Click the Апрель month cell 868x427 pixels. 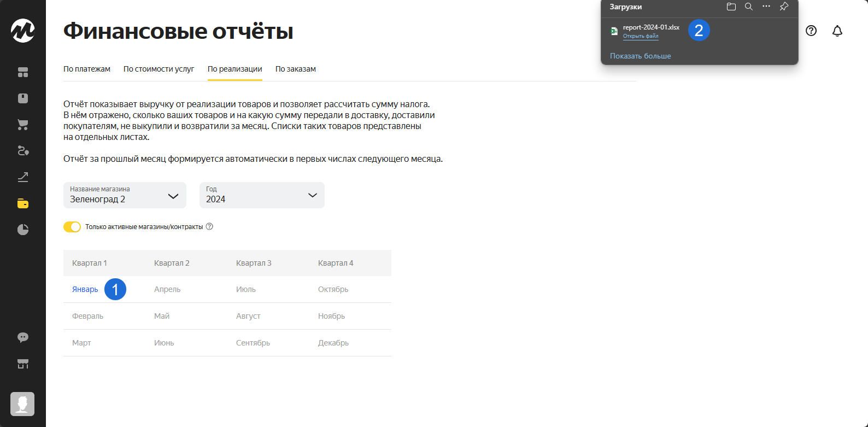tap(167, 289)
